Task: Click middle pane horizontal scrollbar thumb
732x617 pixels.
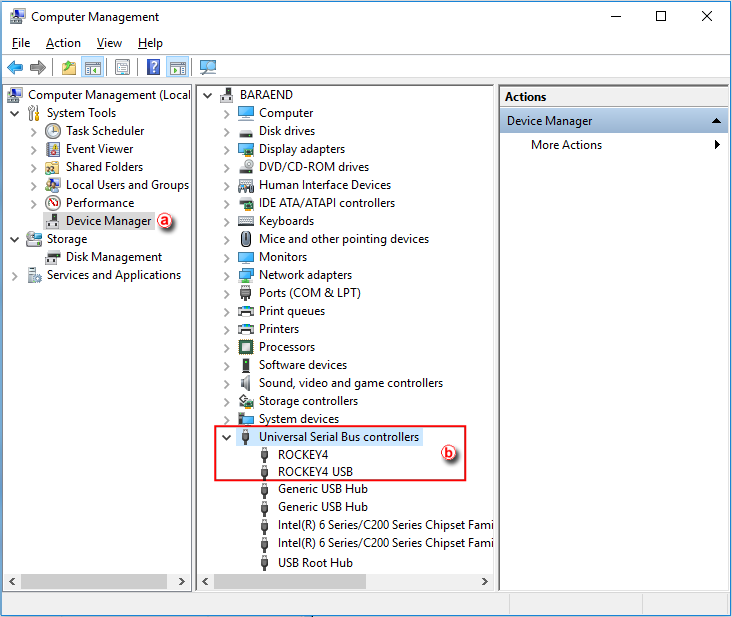Action: point(289,582)
